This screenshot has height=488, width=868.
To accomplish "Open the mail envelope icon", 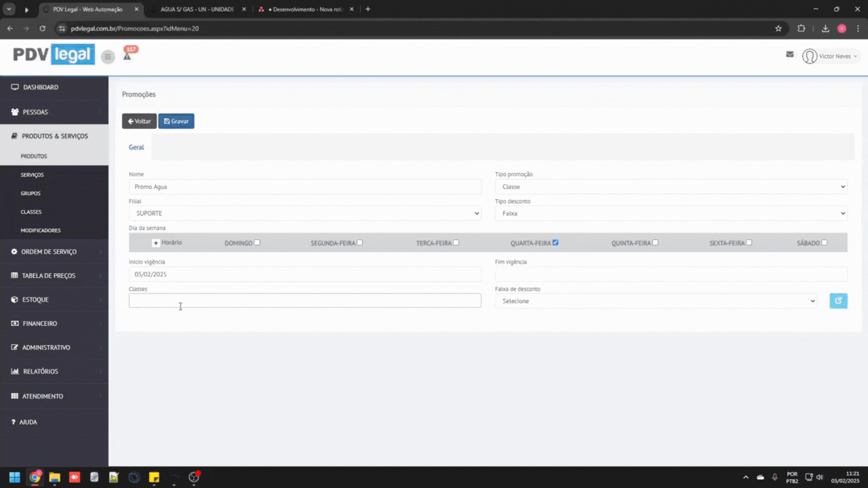I will (790, 54).
